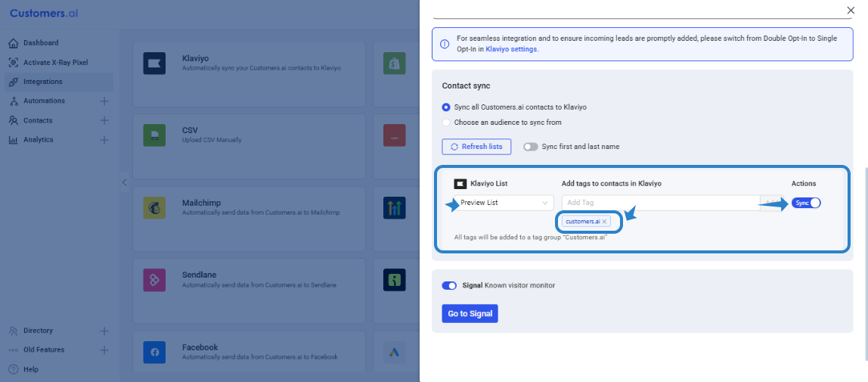Viewport: 868px width, 382px height.
Task: Open the Preview List dropdown
Action: pyautogui.click(x=504, y=203)
